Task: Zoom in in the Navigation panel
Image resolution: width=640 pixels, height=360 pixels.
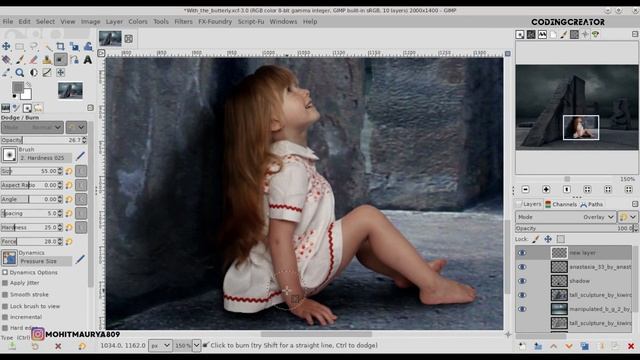Action: click(x=546, y=189)
